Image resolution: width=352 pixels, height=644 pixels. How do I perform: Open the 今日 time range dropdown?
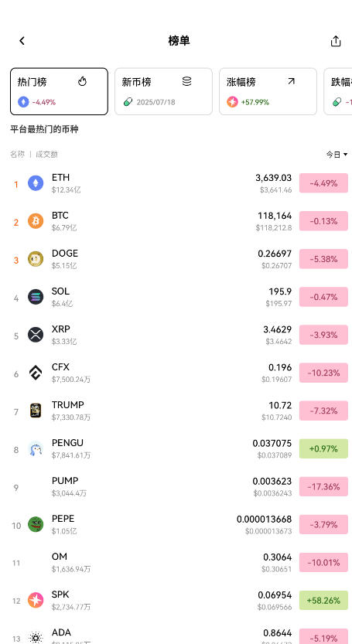click(337, 155)
